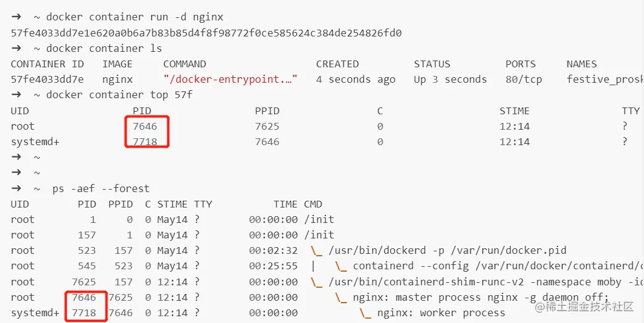
Task: Click the full container hash output line
Action: click(x=206, y=33)
